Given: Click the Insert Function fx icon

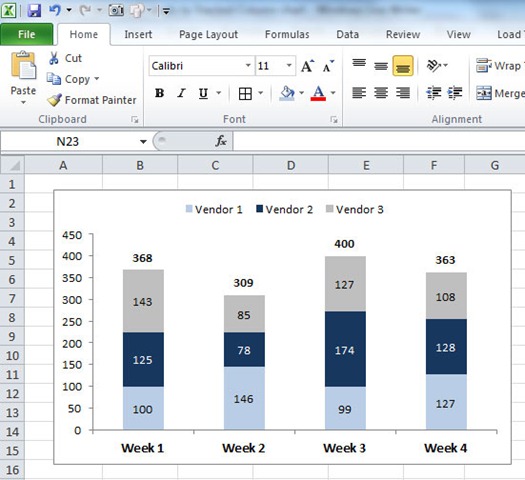Looking at the screenshot, I should point(221,141).
